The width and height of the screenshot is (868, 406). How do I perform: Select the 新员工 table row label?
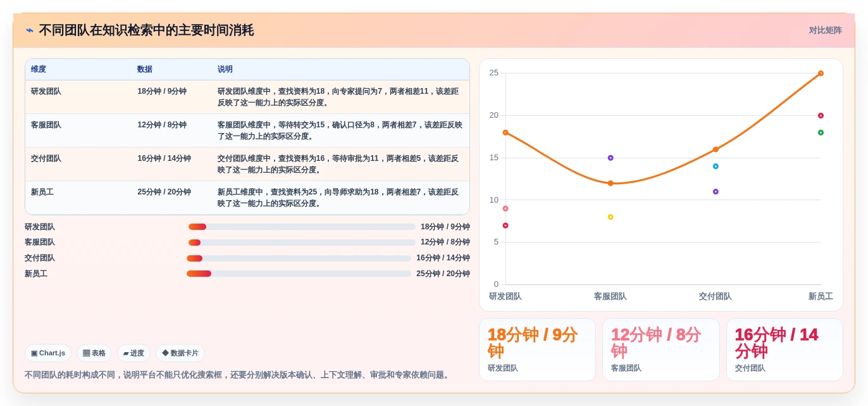(x=42, y=192)
